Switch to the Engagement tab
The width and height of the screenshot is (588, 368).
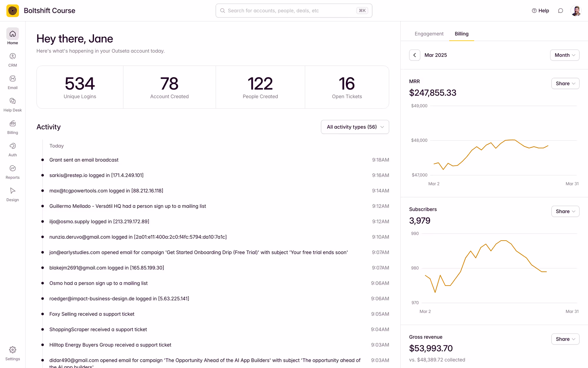tap(429, 34)
